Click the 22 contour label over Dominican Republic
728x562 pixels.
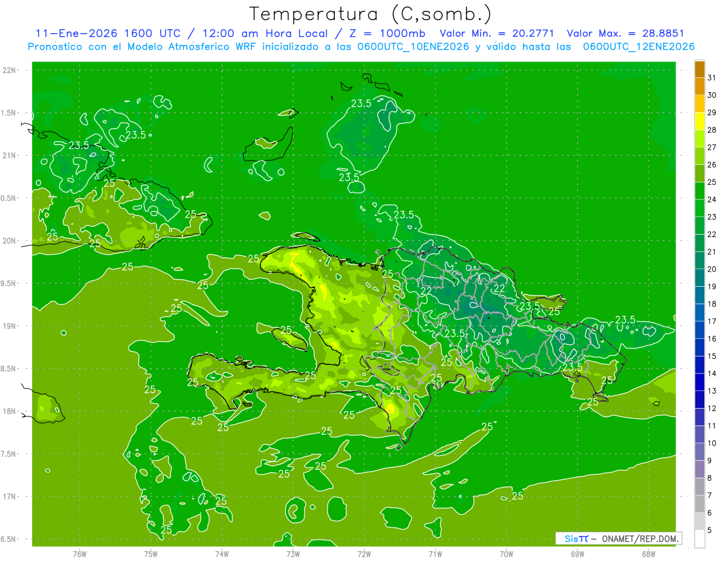pyautogui.click(x=499, y=288)
